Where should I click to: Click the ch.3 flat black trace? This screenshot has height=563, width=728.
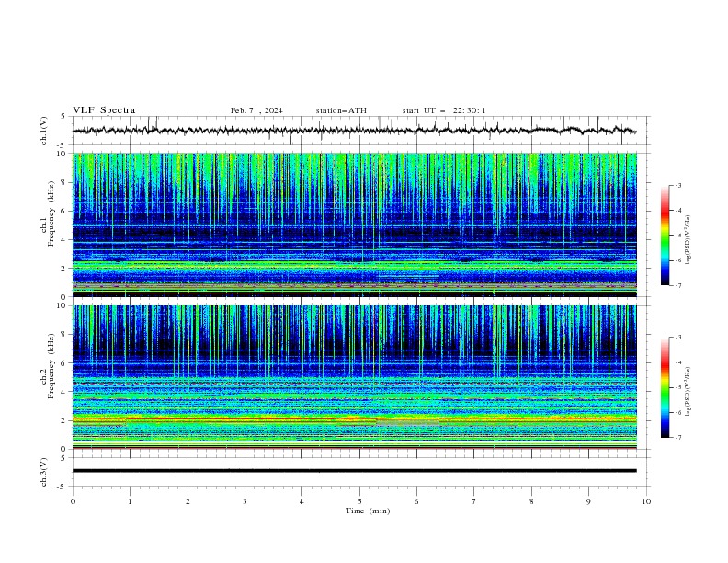[x=354, y=471]
